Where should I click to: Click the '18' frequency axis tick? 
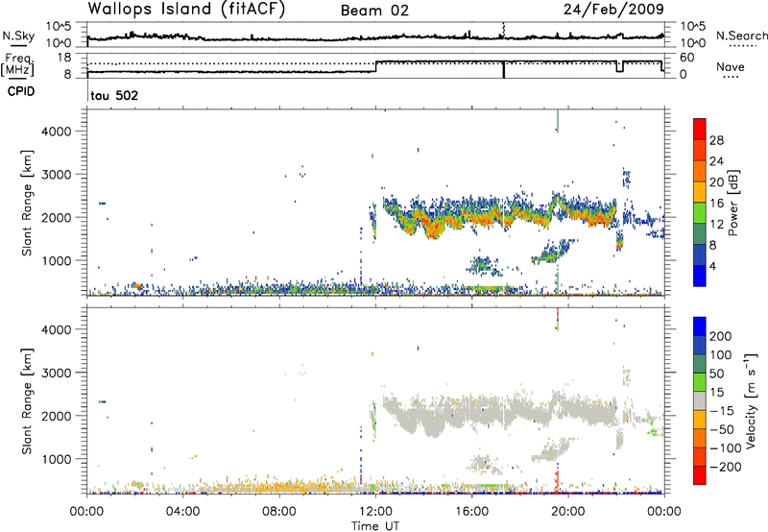point(64,58)
